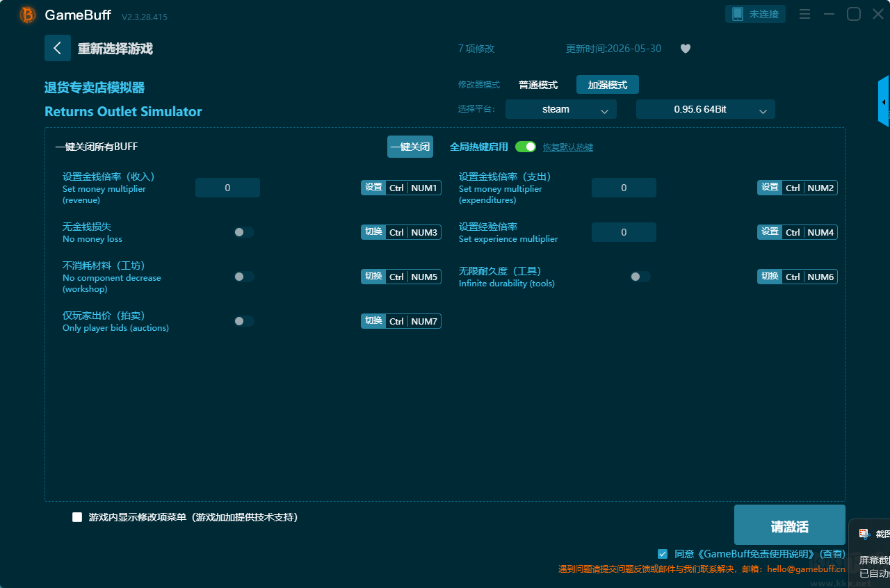Open the 0.95.6 64Bit version dropdown
The height and width of the screenshot is (588, 890).
[x=706, y=109]
